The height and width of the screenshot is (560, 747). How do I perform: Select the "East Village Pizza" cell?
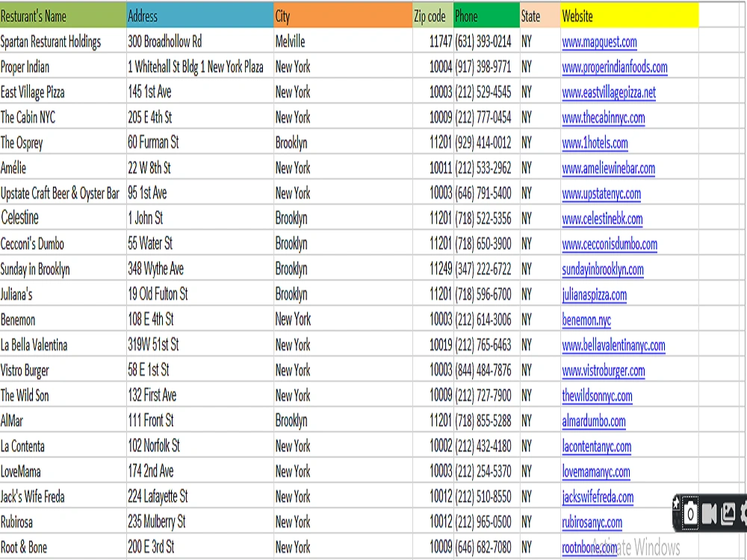(x=63, y=92)
